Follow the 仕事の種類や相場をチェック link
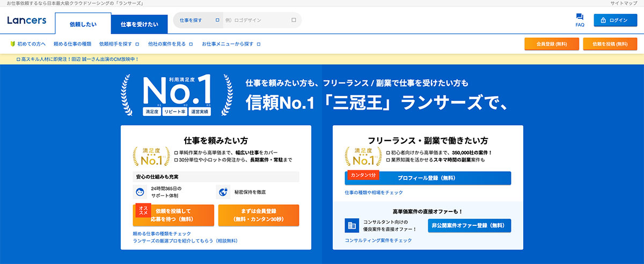 click(x=374, y=192)
